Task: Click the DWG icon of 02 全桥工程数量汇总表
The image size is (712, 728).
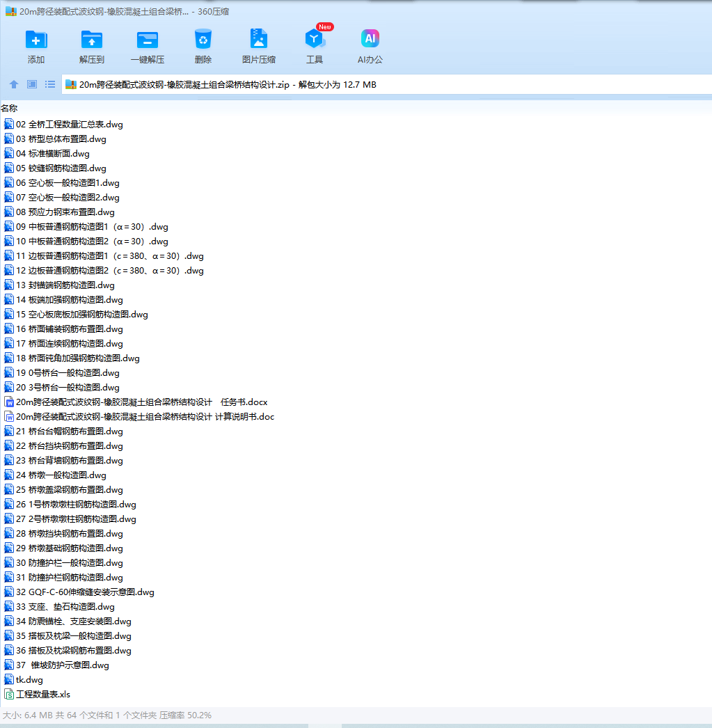Action: [9, 124]
